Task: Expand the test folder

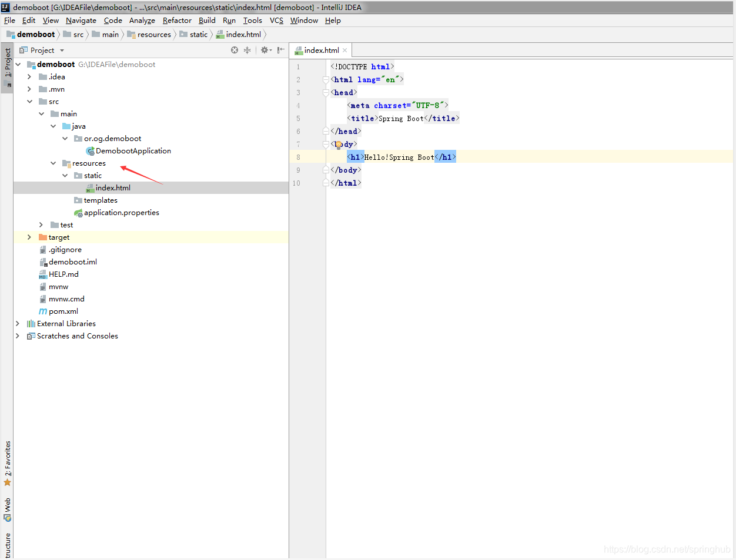Action: click(41, 225)
